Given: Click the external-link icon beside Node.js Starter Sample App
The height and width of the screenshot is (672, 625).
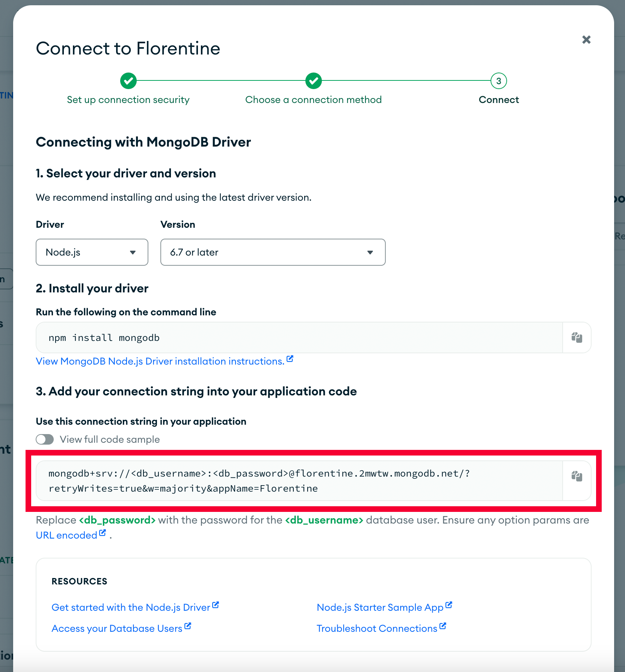Looking at the screenshot, I should click(449, 605).
